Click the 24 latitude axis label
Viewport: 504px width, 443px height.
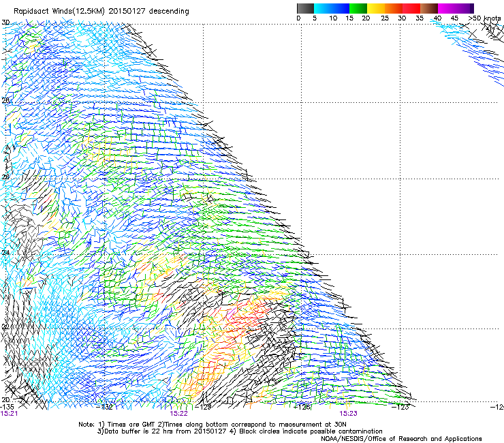pos(5,253)
